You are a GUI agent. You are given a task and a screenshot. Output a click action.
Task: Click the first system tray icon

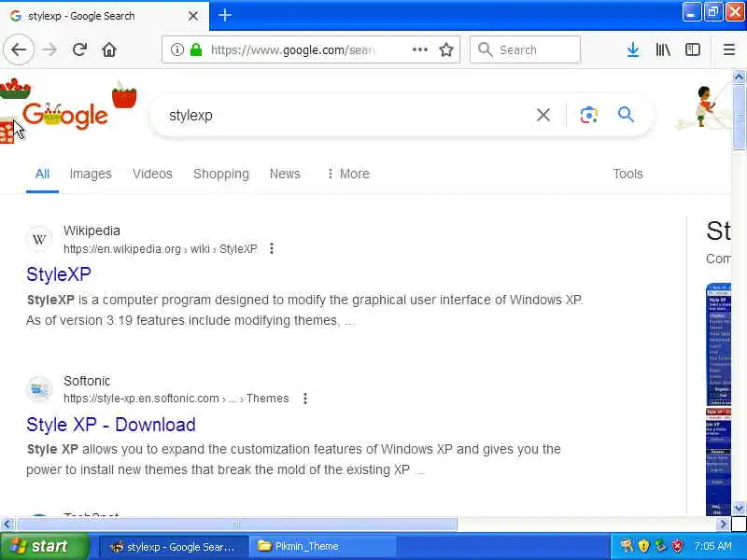(x=627, y=546)
